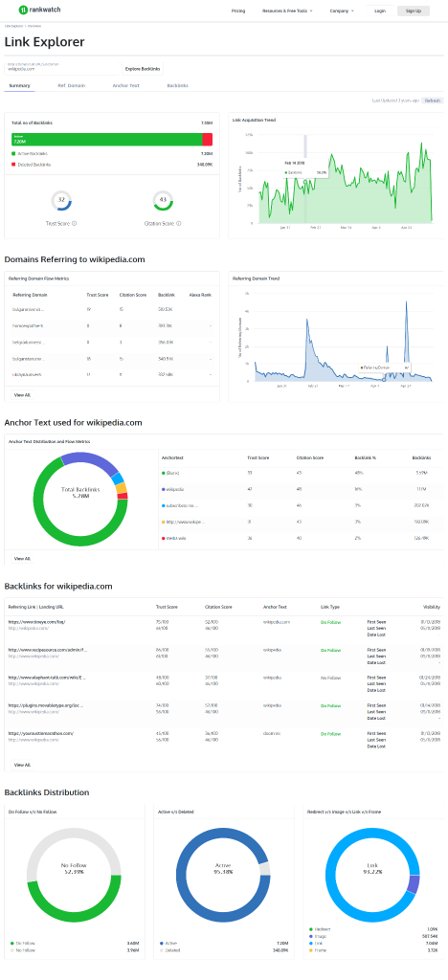Switch to the Ref. Domain tab

point(71,85)
